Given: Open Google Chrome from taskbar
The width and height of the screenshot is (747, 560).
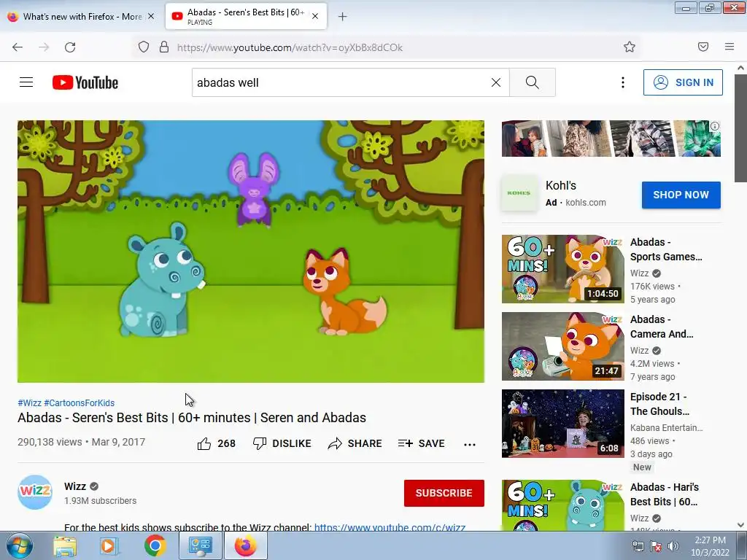Looking at the screenshot, I should point(155,546).
